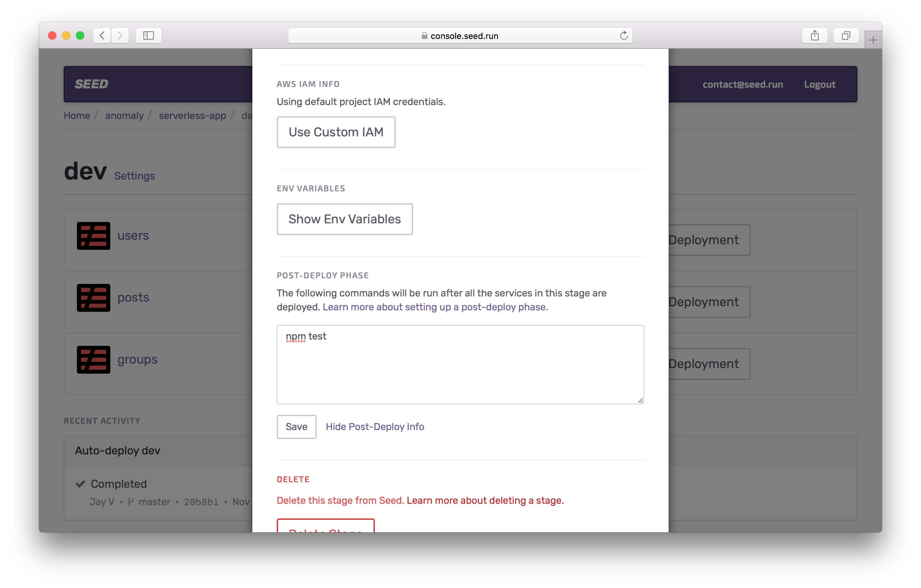Open the post-deploy phase learn more link
The width and height of the screenshot is (921, 588).
434,307
